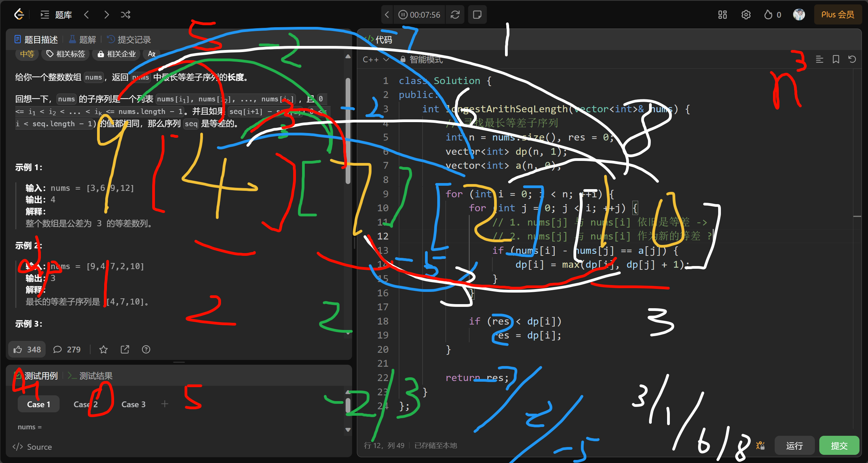868x463 pixels.
Task: Open the notes icon beside timer
Action: point(477,15)
